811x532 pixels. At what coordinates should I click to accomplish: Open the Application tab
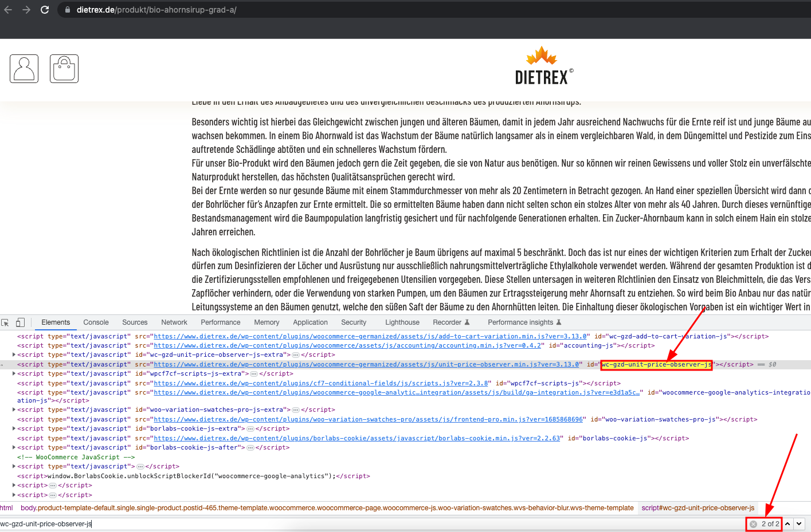click(311, 322)
